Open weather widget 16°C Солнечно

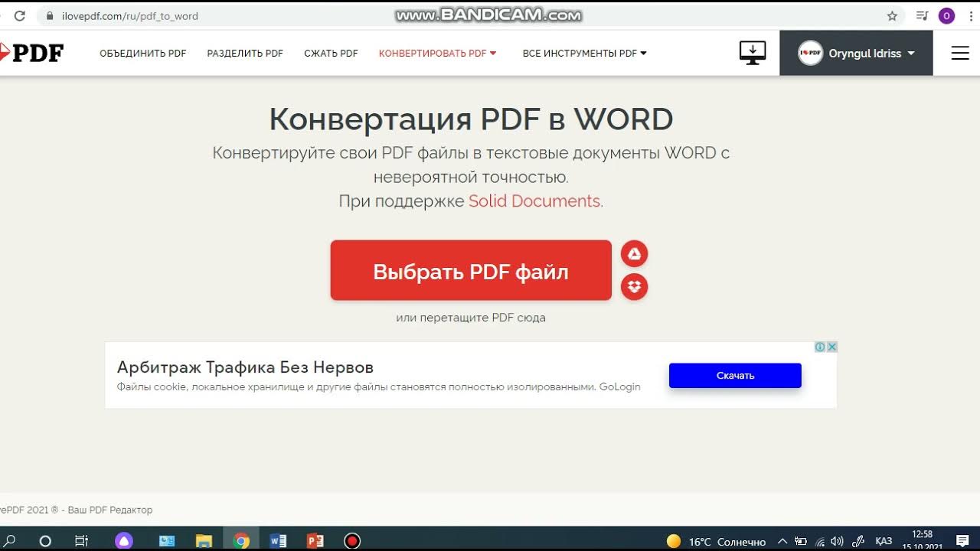716,542
